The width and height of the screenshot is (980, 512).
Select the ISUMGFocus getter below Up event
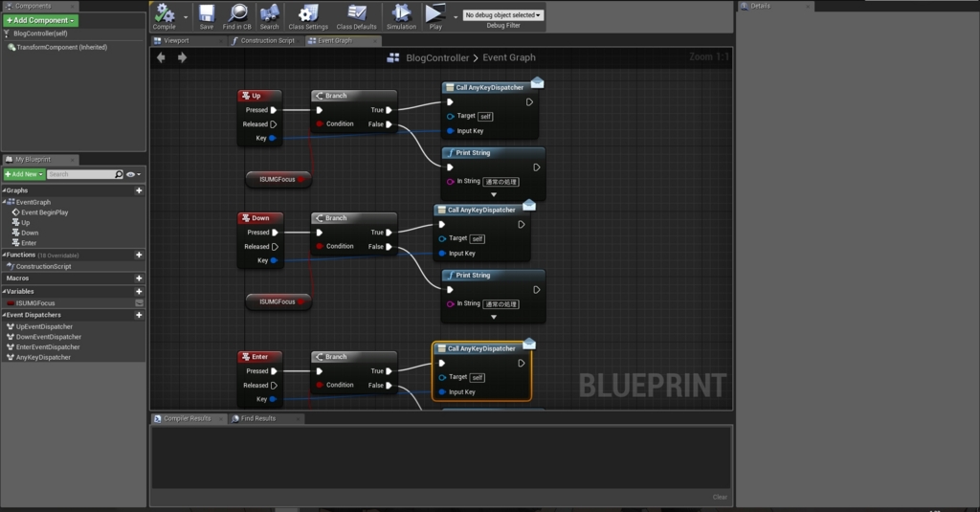click(x=278, y=179)
